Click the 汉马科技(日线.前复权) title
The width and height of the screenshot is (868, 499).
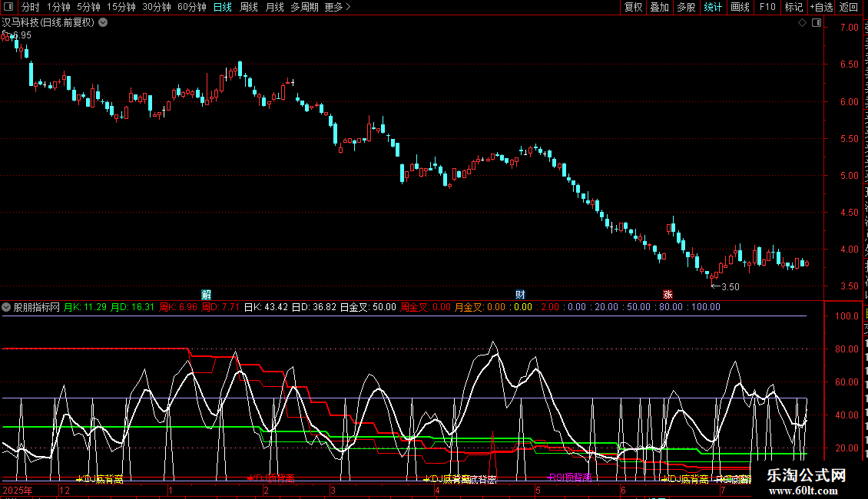coord(48,23)
